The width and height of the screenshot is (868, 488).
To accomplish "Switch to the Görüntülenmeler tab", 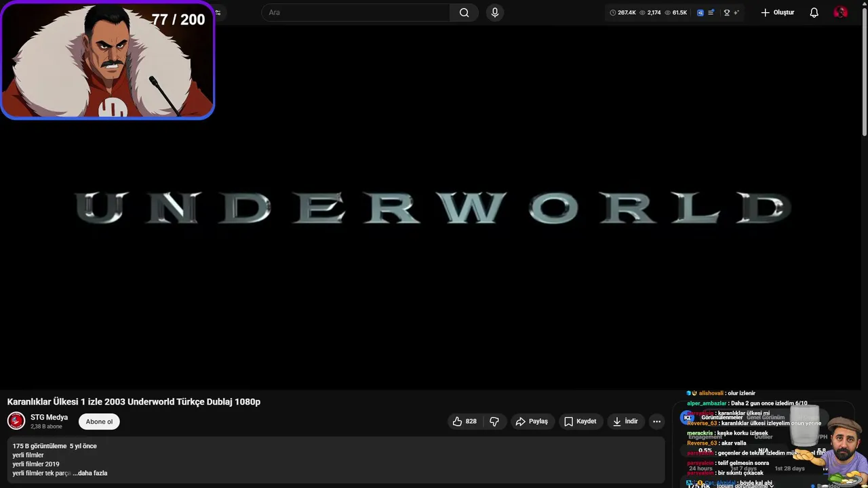I will click(722, 418).
